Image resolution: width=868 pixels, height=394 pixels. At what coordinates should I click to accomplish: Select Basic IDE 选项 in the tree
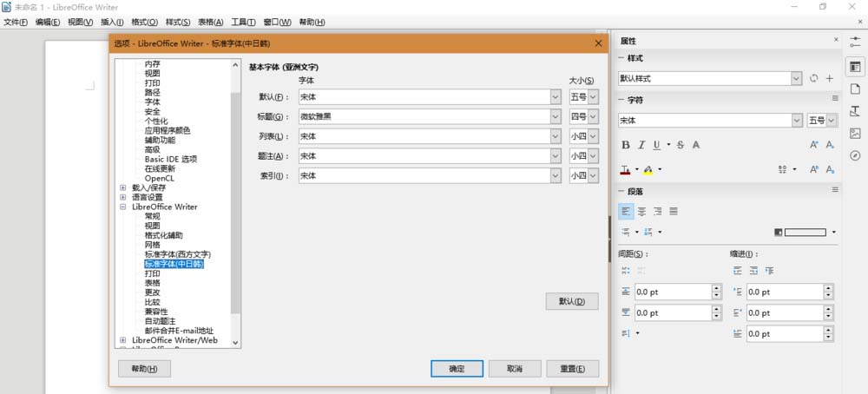point(171,159)
